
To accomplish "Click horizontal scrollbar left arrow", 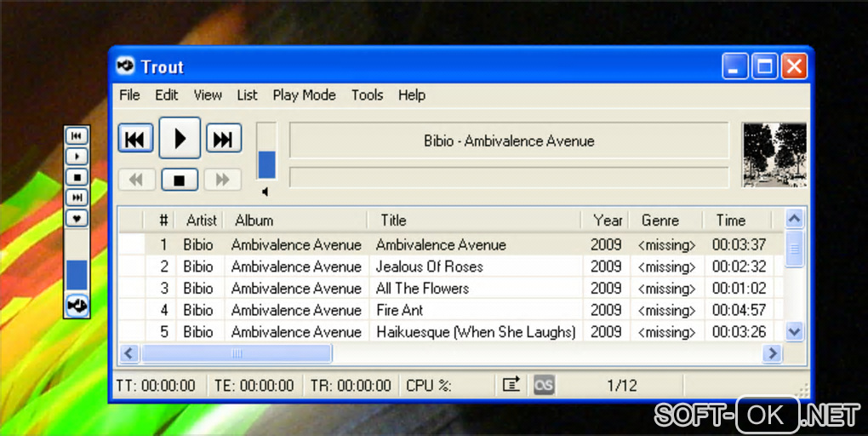I will [129, 353].
